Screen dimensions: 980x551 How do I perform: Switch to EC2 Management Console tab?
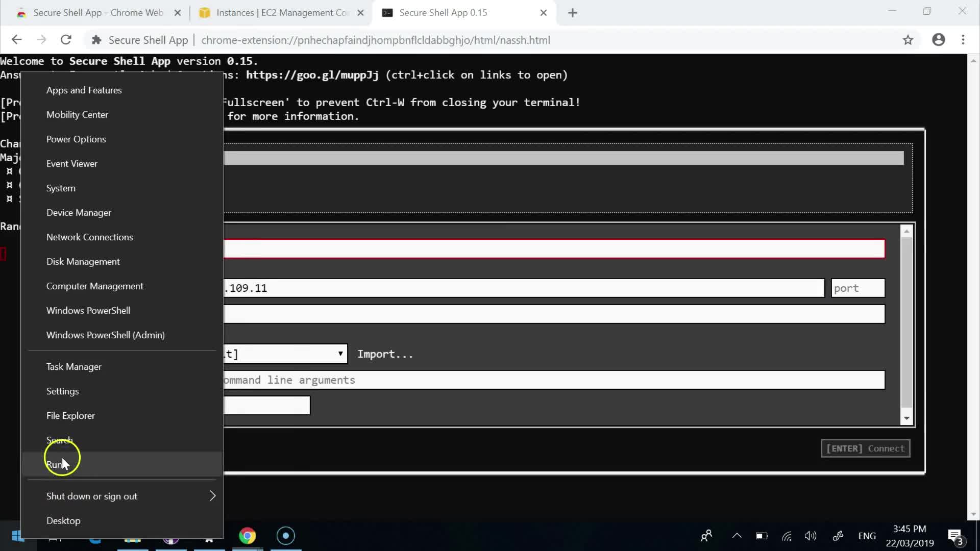pyautogui.click(x=281, y=13)
